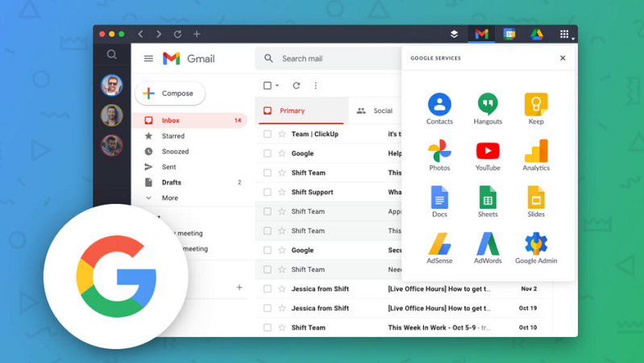
Task: Open Contacts from Google Services panel
Action: coord(439,105)
